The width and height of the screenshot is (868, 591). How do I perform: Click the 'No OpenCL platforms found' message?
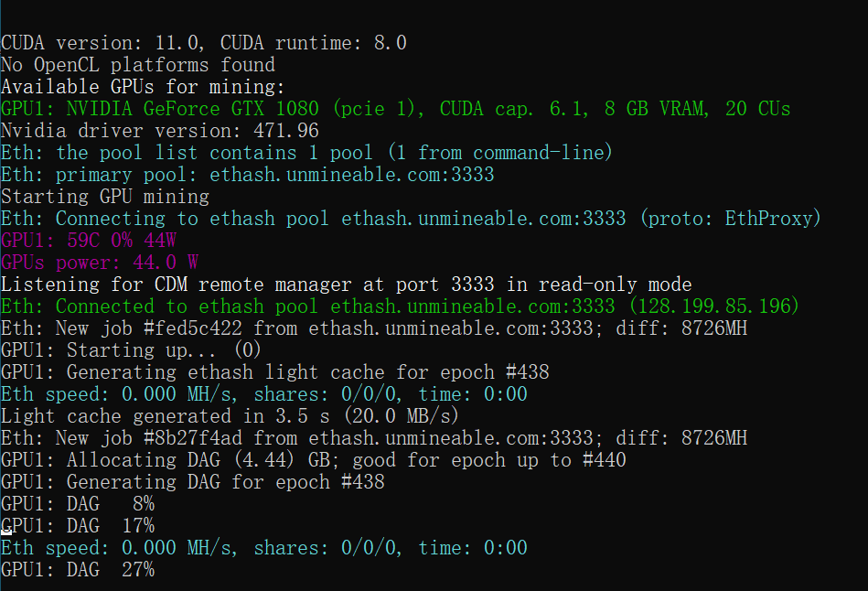137,65
